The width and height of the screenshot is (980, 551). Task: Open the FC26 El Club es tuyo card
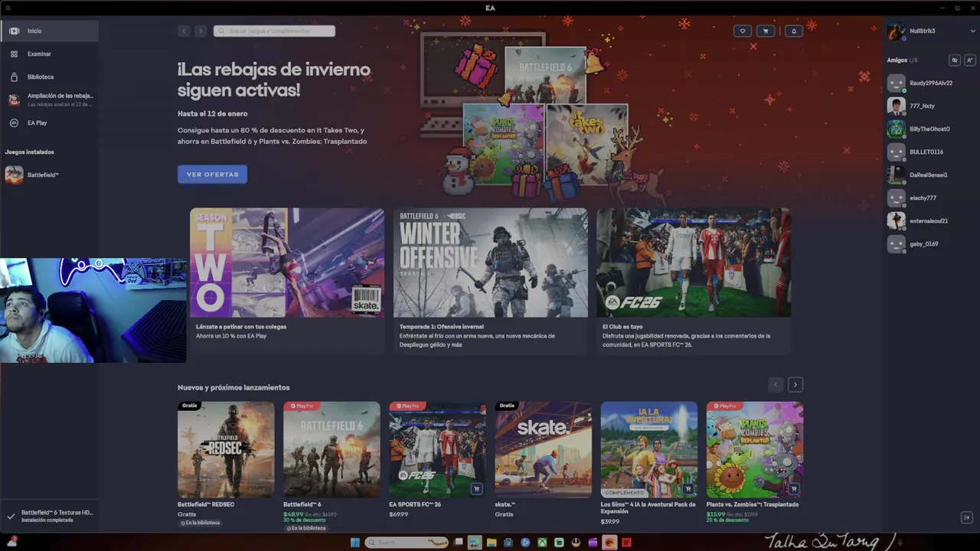694,281
